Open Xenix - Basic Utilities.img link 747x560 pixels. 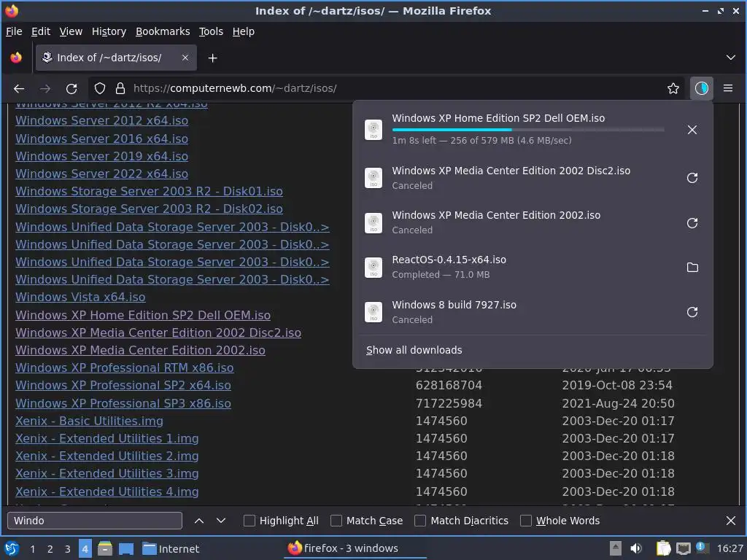(89, 421)
